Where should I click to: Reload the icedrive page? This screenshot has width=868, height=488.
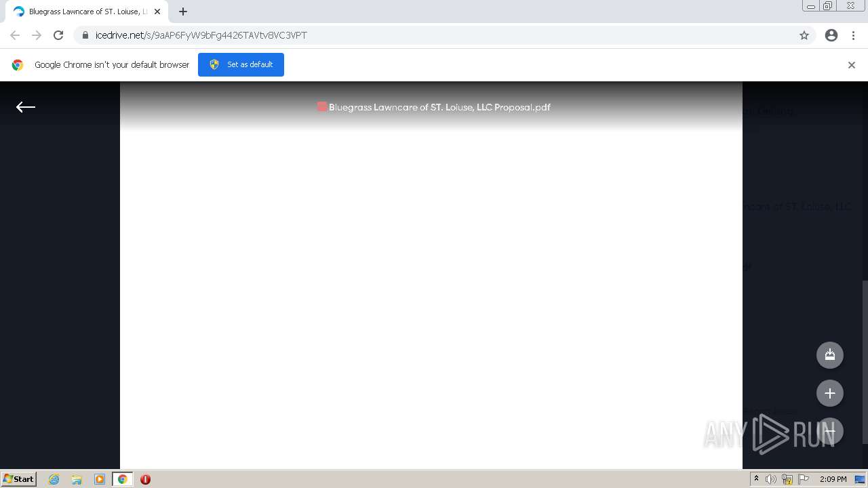tap(58, 35)
